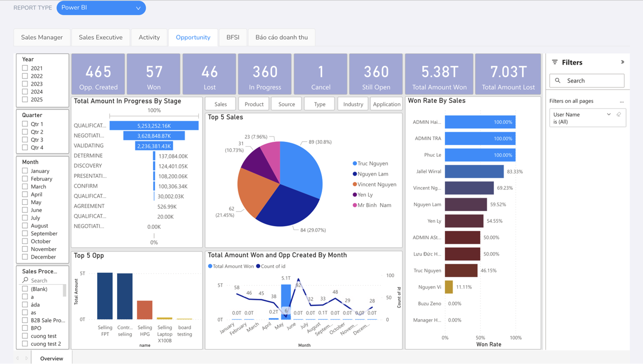Image resolution: width=643 pixels, height=364 pixels.
Task: Click the Truc Nguyen legend color dot
Action: [355, 163]
